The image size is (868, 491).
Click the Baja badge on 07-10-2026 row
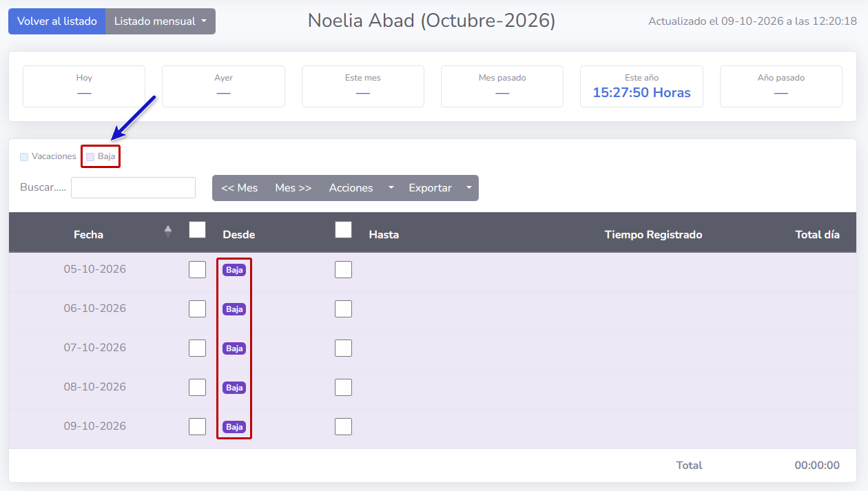234,348
